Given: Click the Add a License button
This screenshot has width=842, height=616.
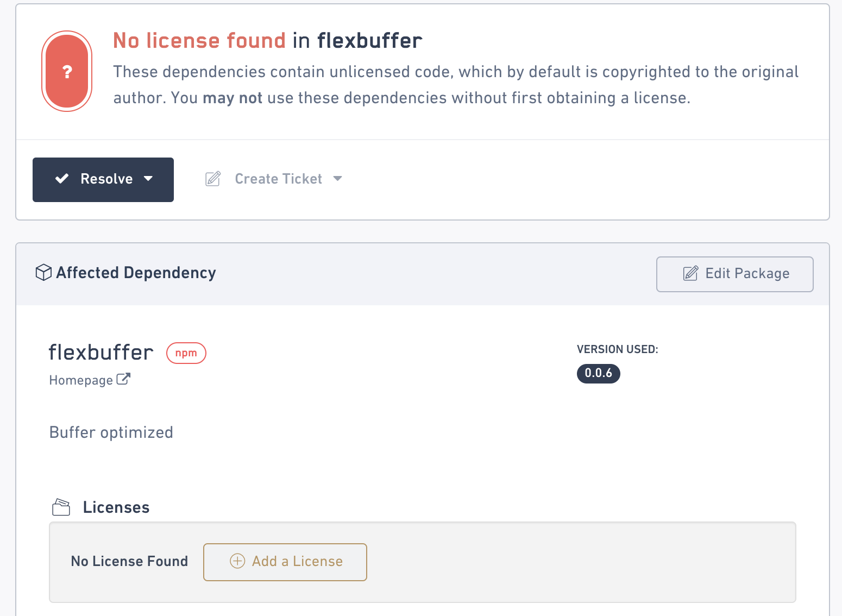Looking at the screenshot, I should [285, 561].
